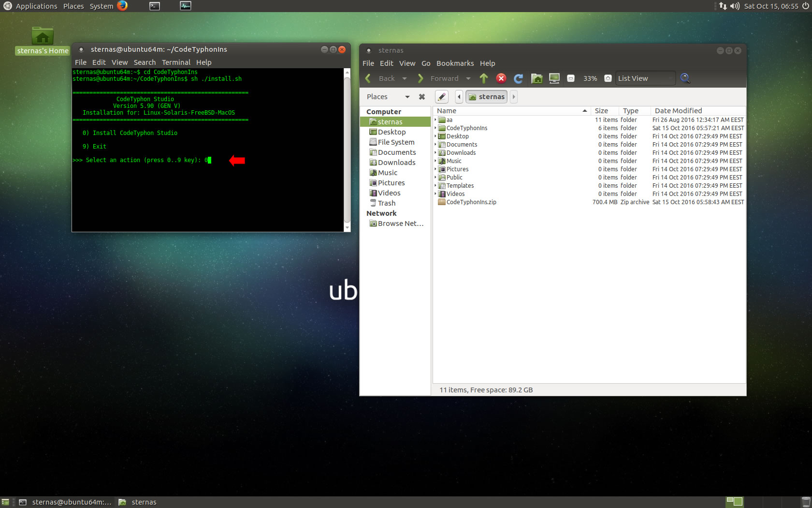812x508 pixels.
Task: Select the Public folder row
Action: coord(590,178)
